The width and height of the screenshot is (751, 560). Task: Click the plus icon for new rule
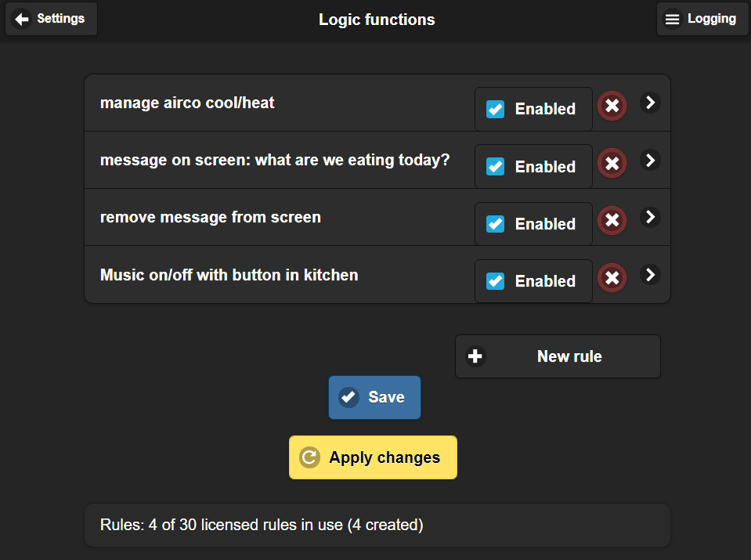coord(475,356)
